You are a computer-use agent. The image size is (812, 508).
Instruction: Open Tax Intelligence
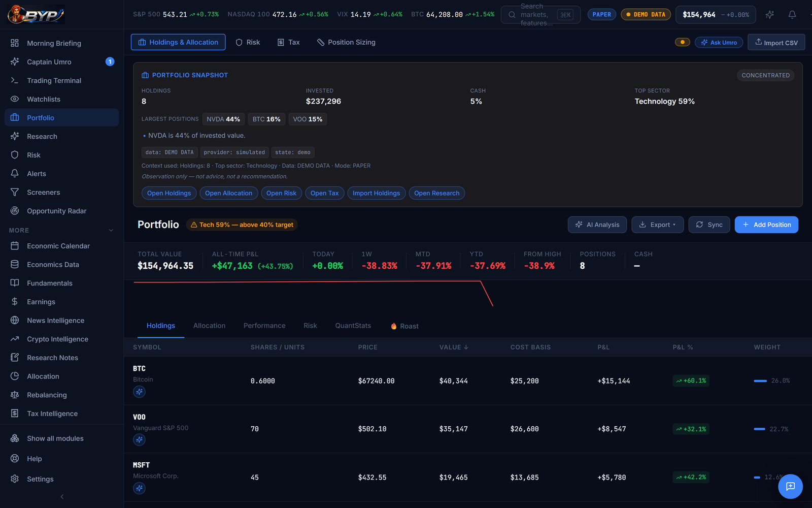[61, 414]
